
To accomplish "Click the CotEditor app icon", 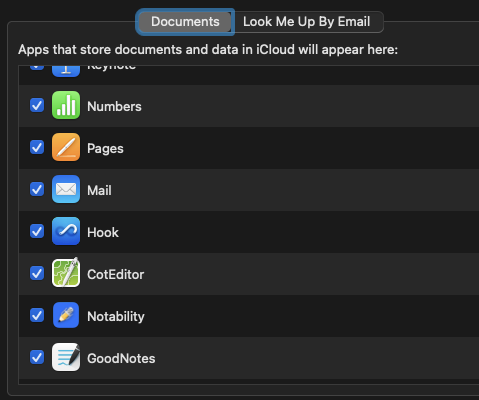I will click(x=66, y=273).
